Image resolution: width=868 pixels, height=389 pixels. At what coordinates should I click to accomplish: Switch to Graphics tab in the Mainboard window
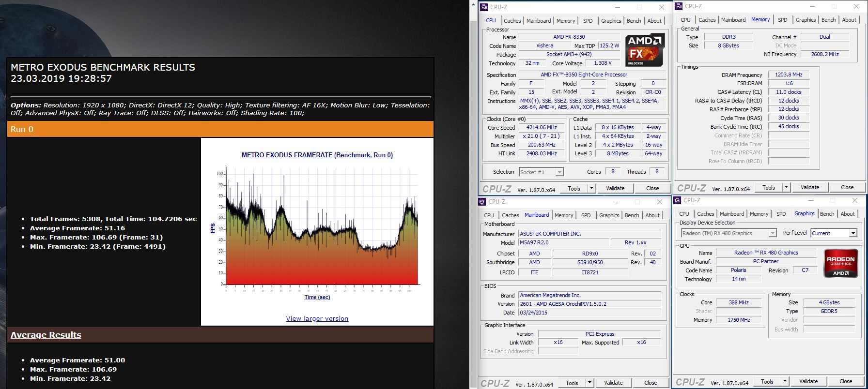[x=609, y=215]
